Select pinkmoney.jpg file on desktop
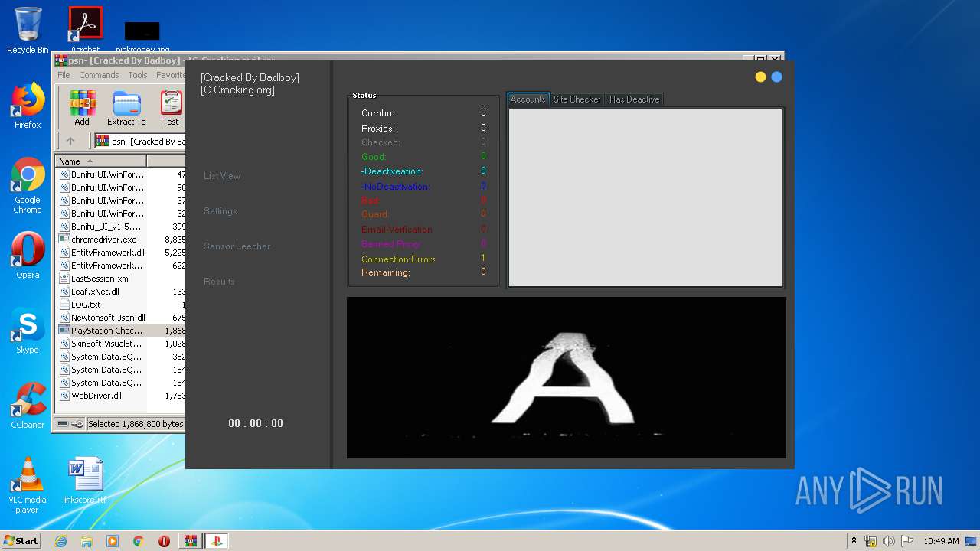Image resolution: width=980 pixels, height=551 pixels. 142,37
